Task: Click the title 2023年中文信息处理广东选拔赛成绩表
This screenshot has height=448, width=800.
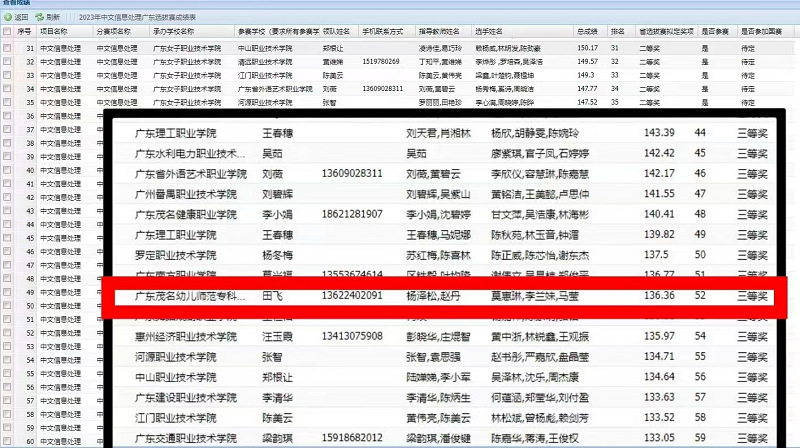Action: point(137,17)
